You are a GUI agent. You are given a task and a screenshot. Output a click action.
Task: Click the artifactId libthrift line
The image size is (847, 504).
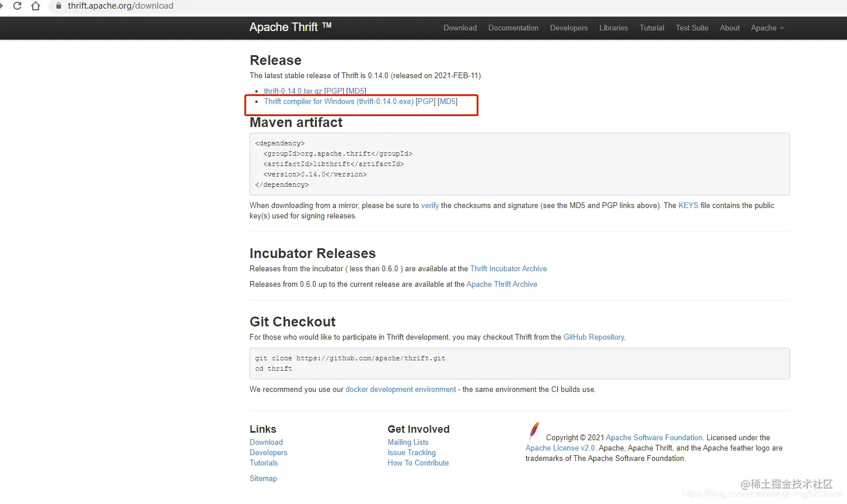click(x=334, y=164)
